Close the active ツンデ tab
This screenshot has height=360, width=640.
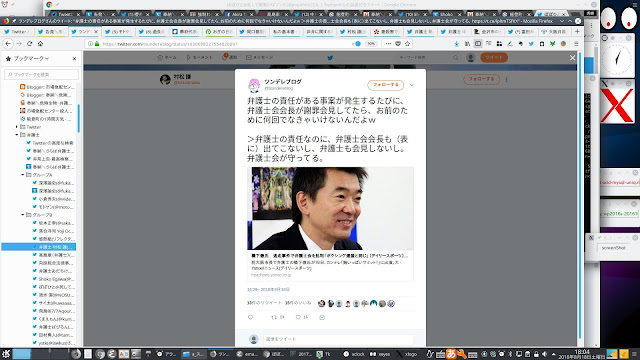(x=96, y=31)
